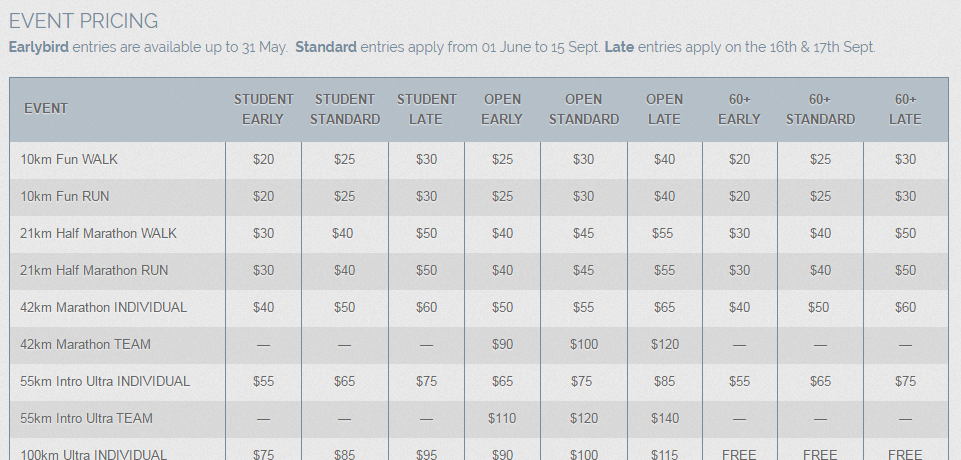Click the OPEN STANDARD column header
The image size is (961, 460).
[x=583, y=109]
